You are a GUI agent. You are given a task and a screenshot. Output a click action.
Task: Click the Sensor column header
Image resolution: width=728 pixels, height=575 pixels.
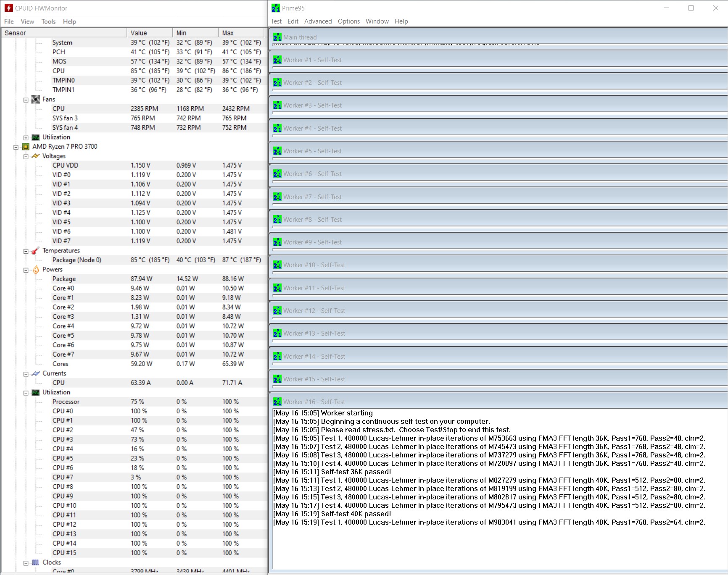64,33
